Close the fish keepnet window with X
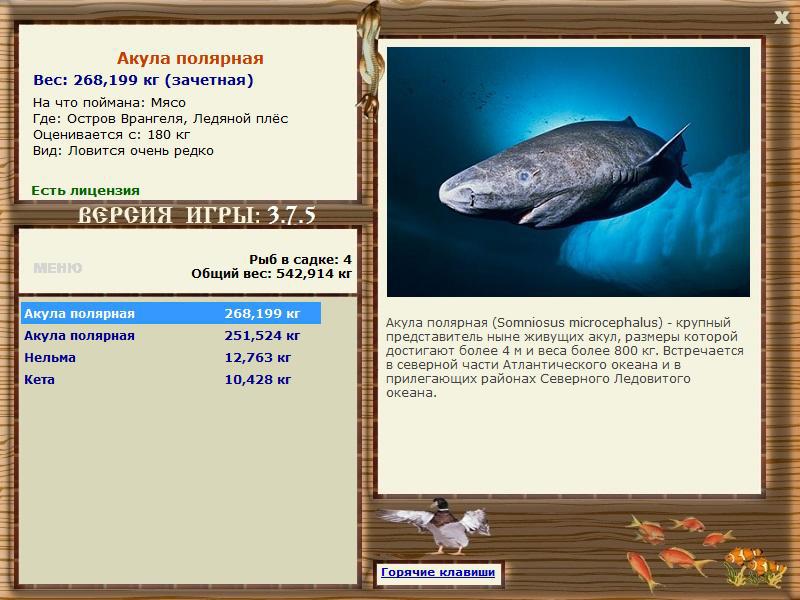 [781, 18]
